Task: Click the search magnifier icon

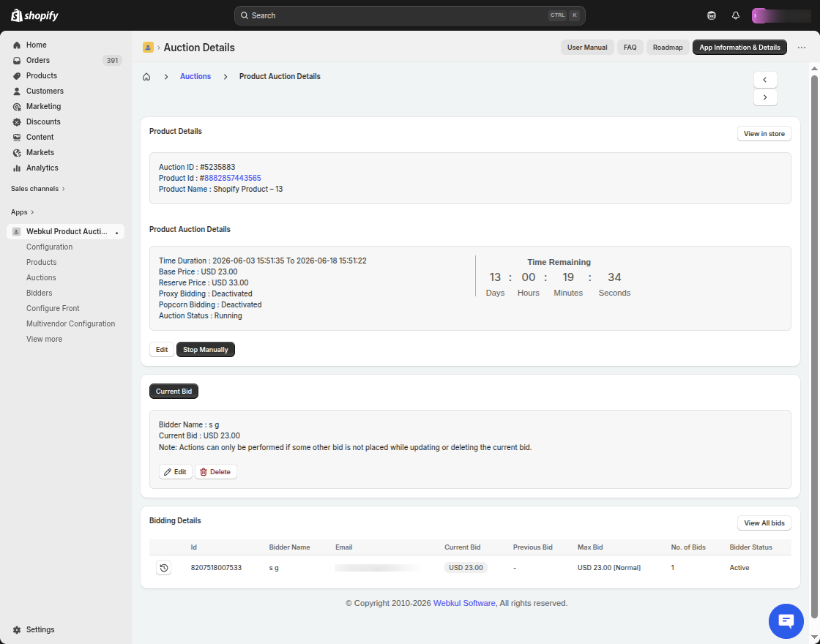Action: point(245,15)
